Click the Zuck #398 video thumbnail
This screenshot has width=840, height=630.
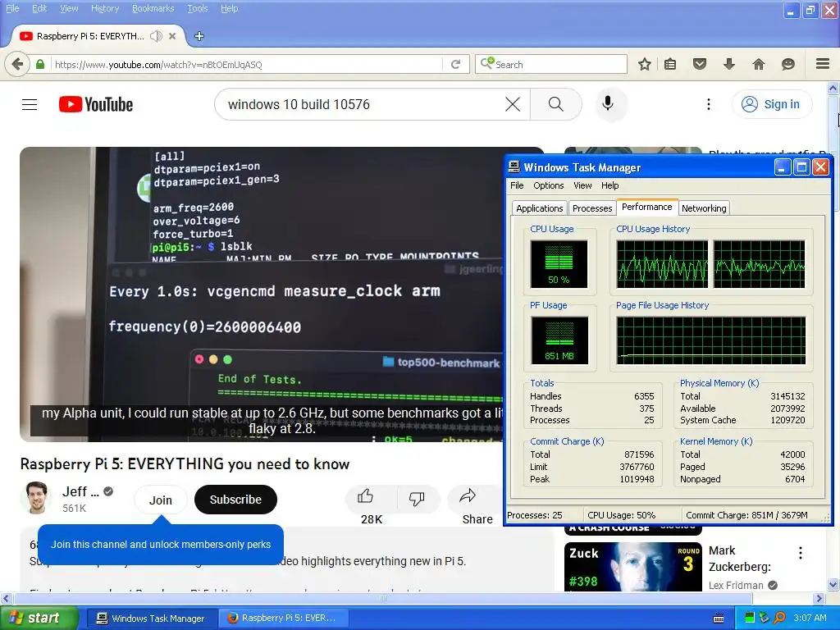tap(632, 567)
